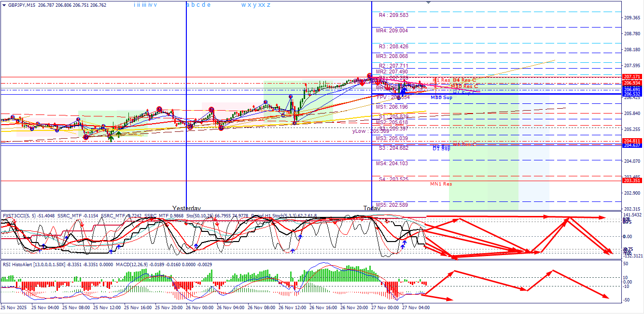The image size is (644, 314).
Task: Click the red 206.934 price tag
Action: [632, 83]
